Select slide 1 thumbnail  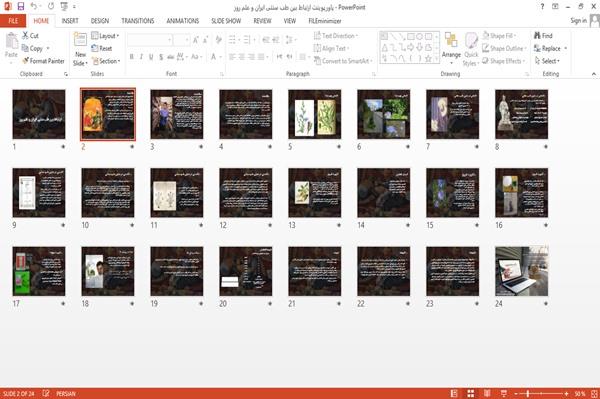coord(39,114)
